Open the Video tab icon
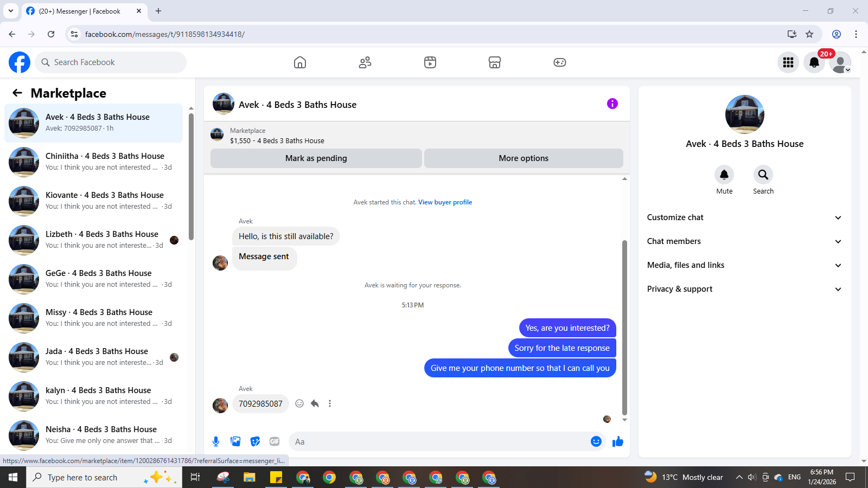The image size is (868, 488). pos(430,62)
